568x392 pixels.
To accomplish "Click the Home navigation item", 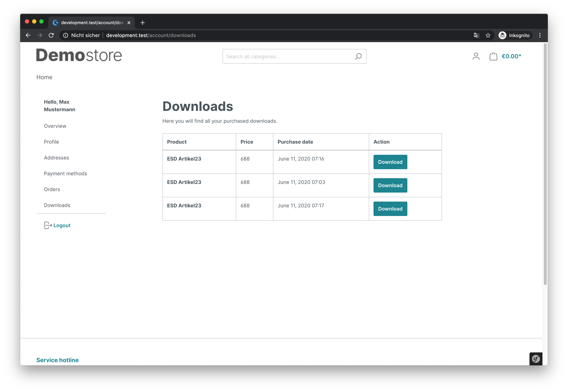I will pos(44,77).
